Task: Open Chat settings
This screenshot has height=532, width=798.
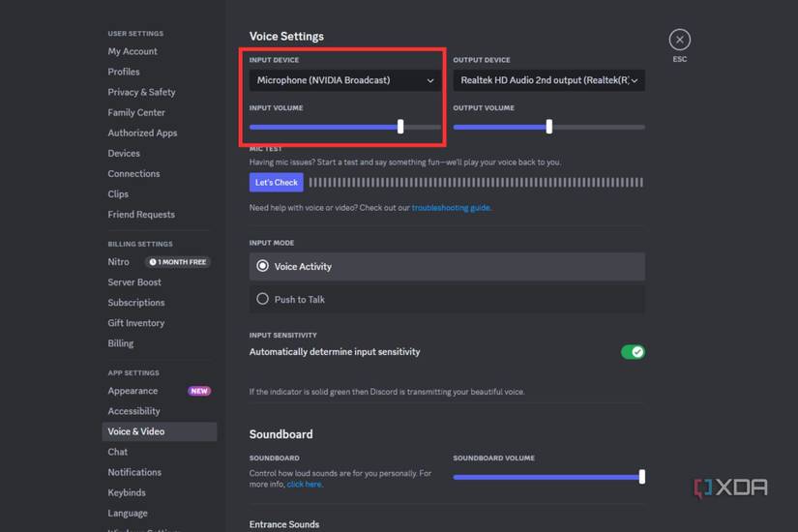Action: [x=118, y=452]
